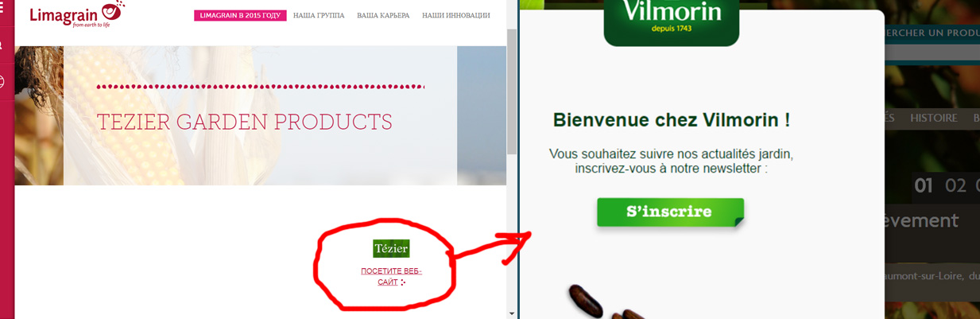Click the search magnifier icon in the sidebar
Screen dimensions: 980x319
(2, 45)
